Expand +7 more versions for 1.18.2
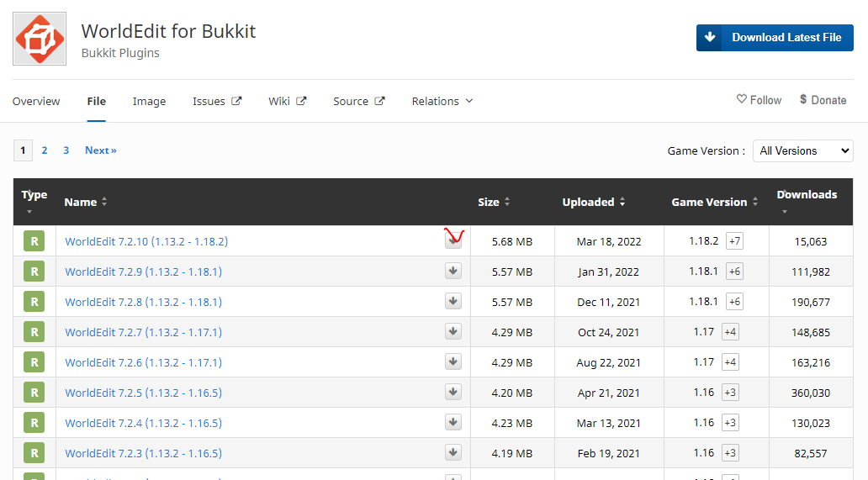The width and height of the screenshot is (868, 480). tap(734, 241)
